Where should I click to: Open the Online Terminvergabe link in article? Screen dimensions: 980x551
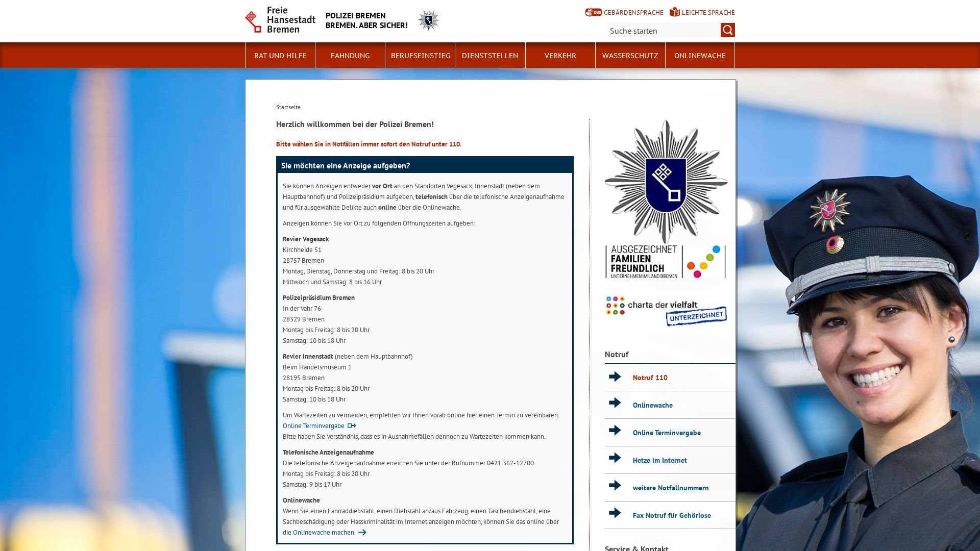(x=313, y=425)
